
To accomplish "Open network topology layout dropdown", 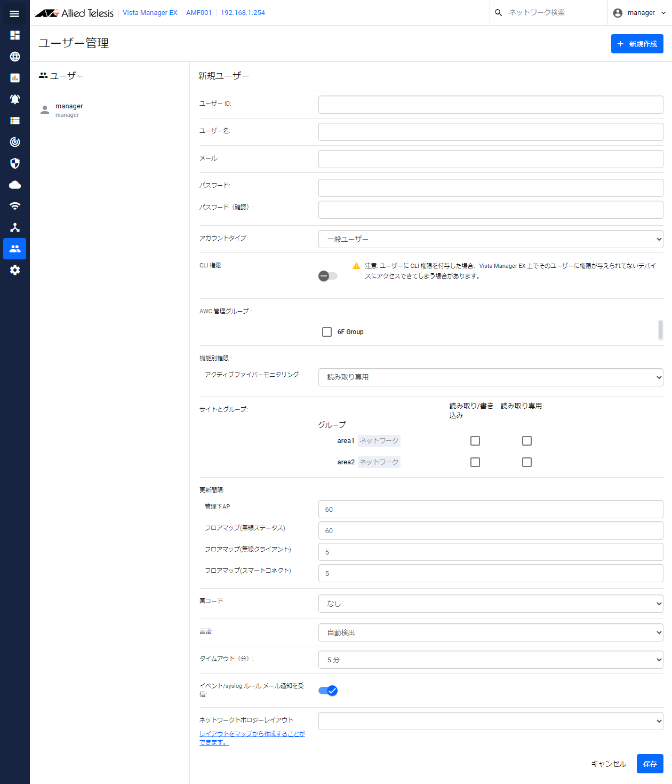I will [x=491, y=721].
